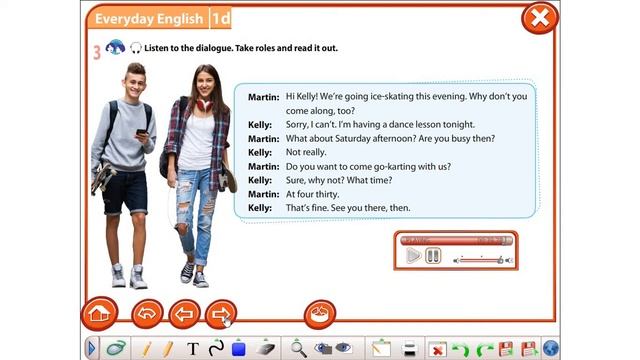The height and width of the screenshot is (360, 640).
Task: Click the audio progress bar
Action: click(456, 240)
